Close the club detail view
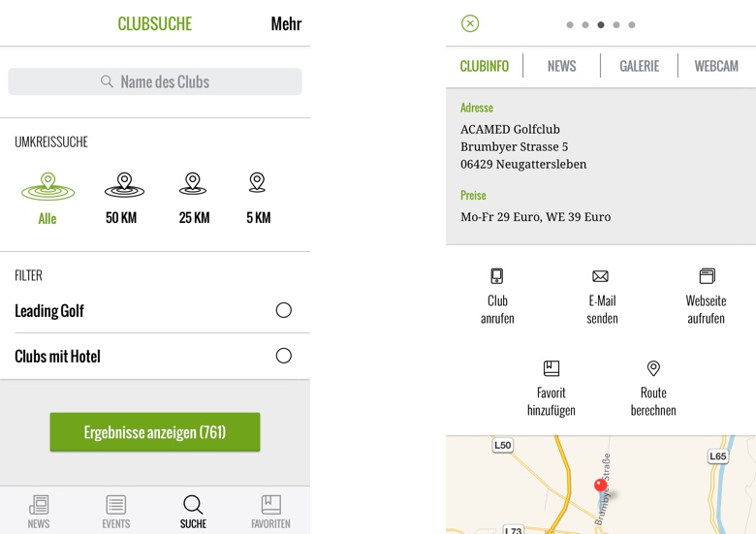The width and height of the screenshot is (756, 534). [470, 23]
